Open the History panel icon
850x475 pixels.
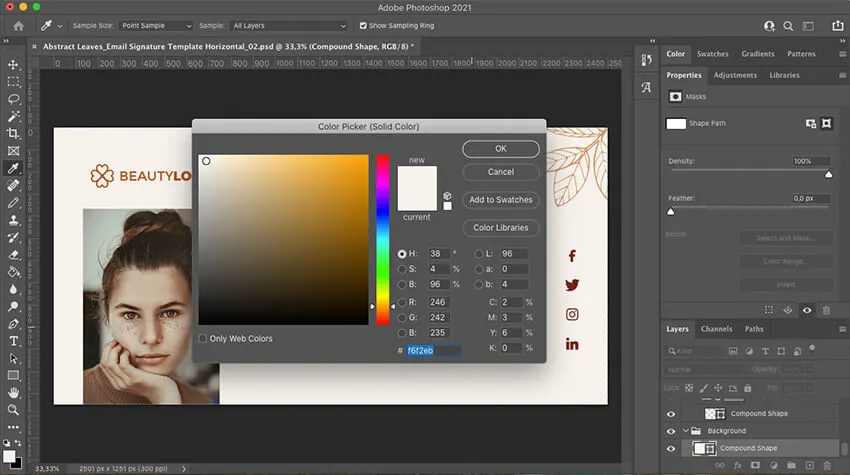click(646, 60)
